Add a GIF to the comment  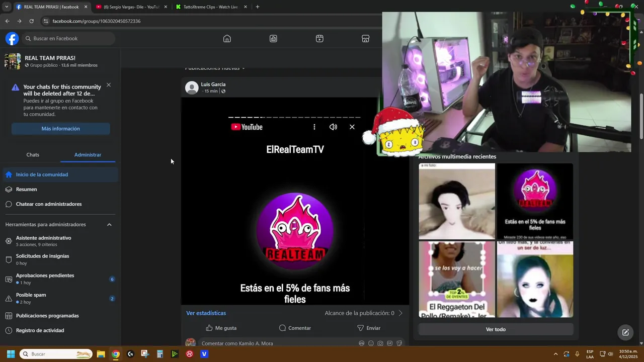pos(389,343)
